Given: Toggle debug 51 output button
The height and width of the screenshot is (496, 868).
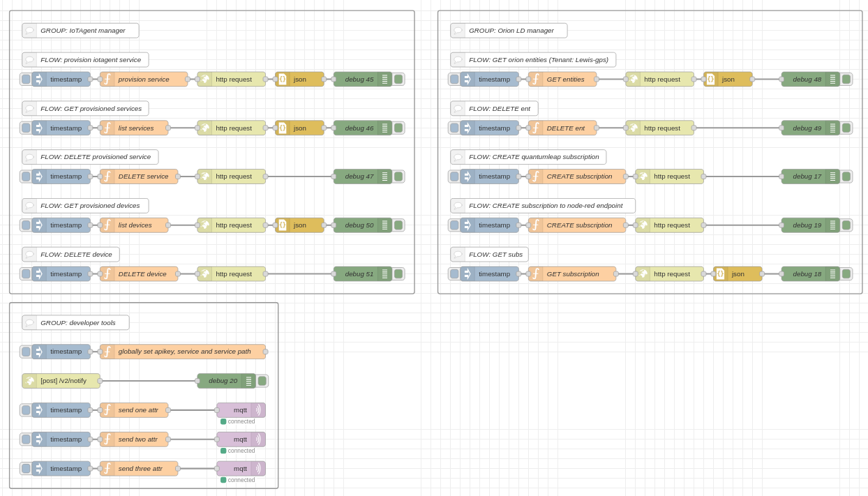Looking at the screenshot, I should point(398,274).
